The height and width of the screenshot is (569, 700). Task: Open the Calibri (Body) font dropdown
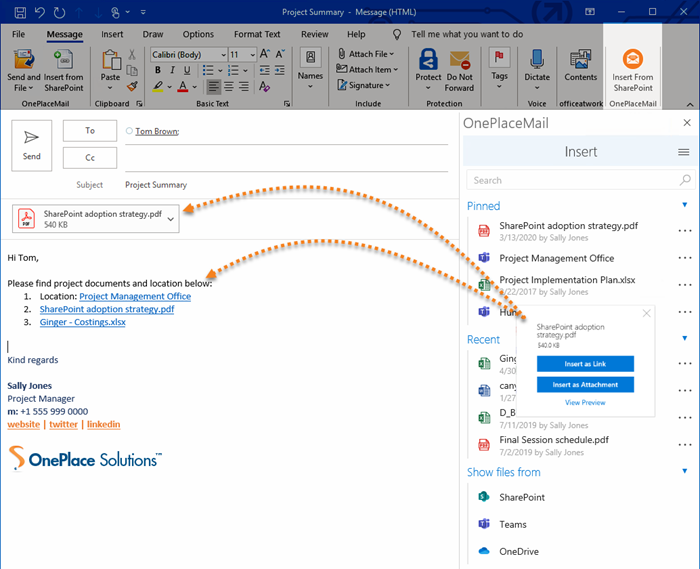click(224, 55)
